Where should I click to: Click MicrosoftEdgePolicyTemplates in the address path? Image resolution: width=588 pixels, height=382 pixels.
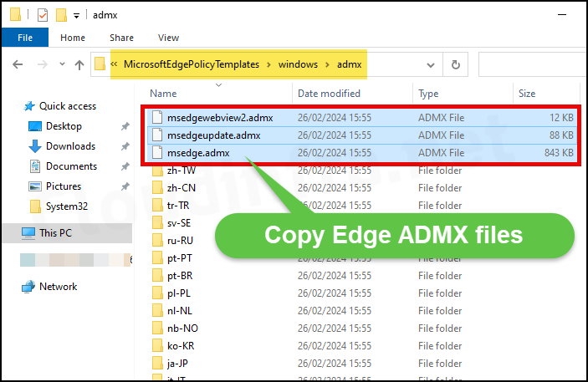192,64
